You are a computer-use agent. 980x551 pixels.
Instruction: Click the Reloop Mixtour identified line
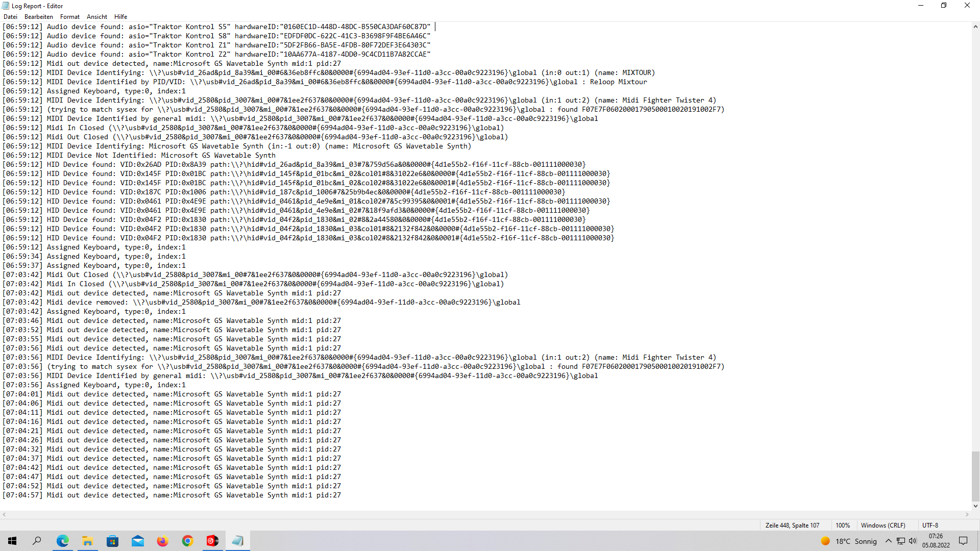325,82
